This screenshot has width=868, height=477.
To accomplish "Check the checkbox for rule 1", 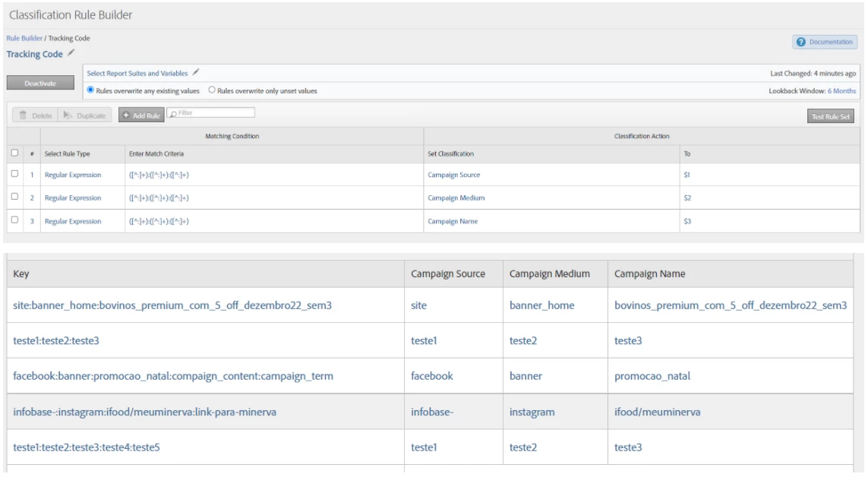I will tap(15, 174).
